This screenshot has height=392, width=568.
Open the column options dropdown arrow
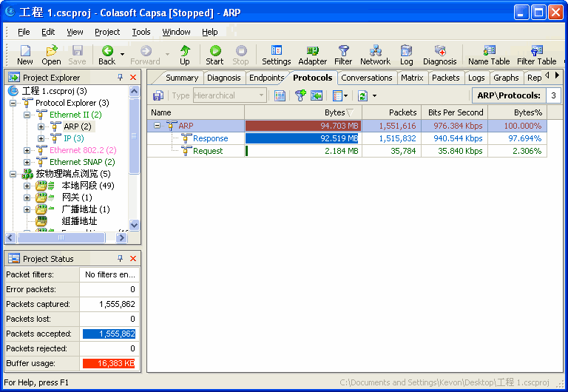[345, 95]
